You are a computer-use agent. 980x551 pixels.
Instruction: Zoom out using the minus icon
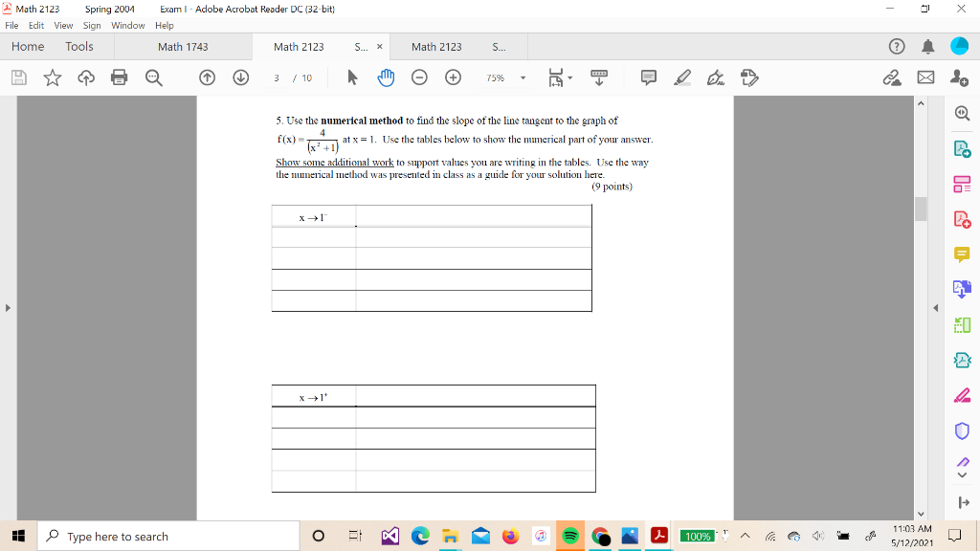(419, 77)
